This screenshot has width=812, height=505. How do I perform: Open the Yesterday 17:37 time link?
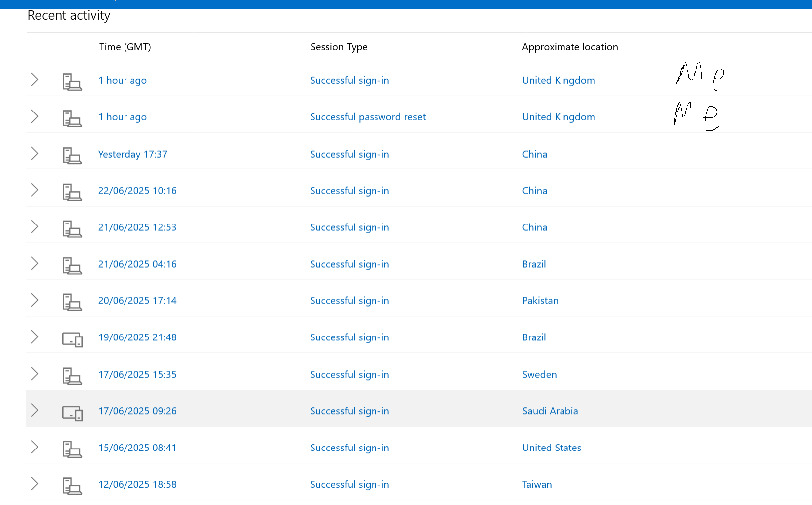point(132,154)
